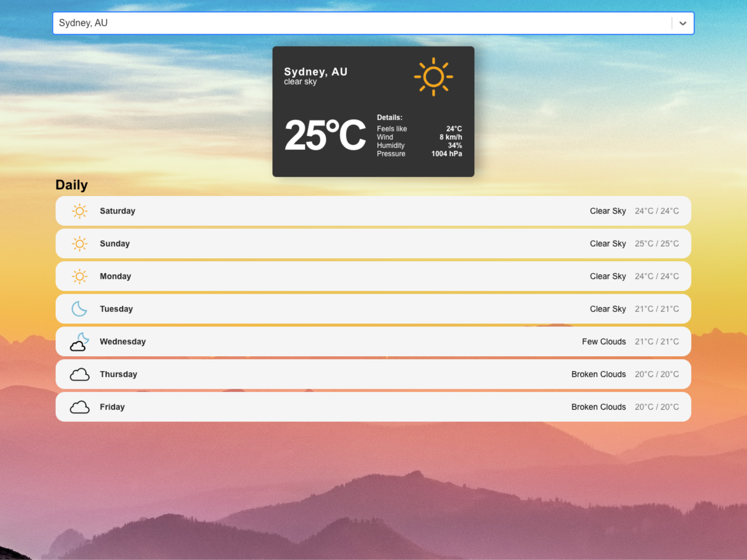Click the cloudy moon icon next to Wednesday
The height and width of the screenshot is (560, 747).
point(80,342)
